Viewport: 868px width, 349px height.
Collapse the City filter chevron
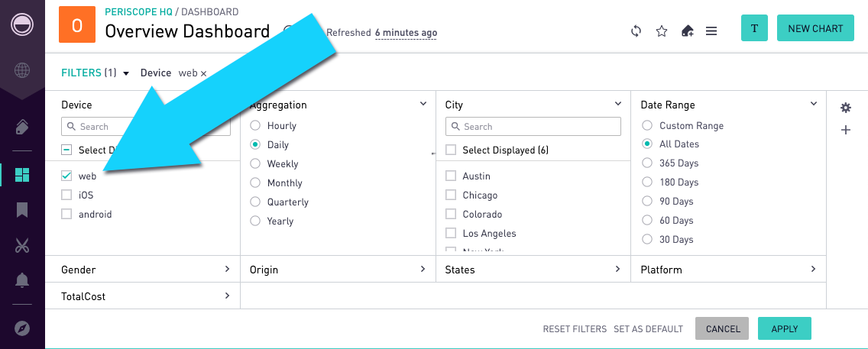tap(618, 103)
